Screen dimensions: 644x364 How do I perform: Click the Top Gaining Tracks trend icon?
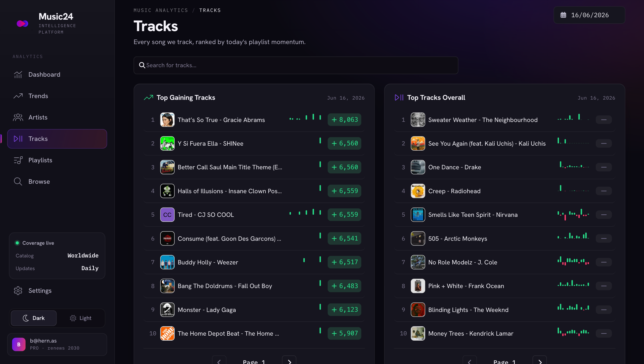coord(148,98)
